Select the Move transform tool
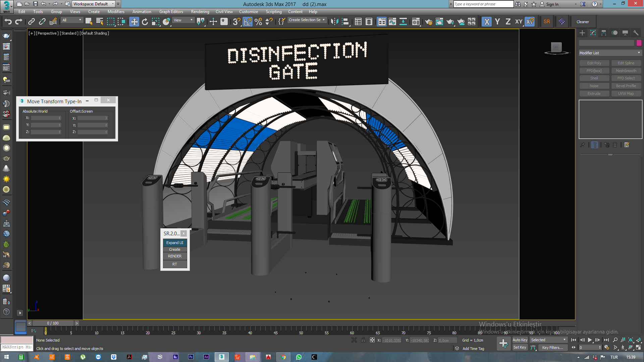Screen dimensions: 644x362 134,22
